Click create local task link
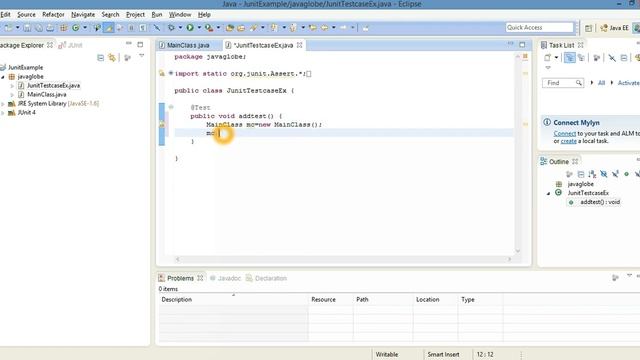Screen dimensions: 640x360 (569, 141)
